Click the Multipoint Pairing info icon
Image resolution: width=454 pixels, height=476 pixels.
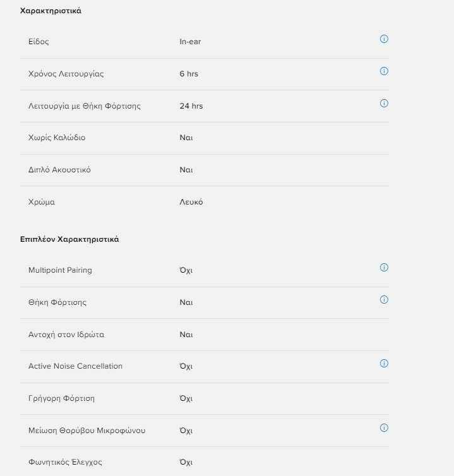click(x=384, y=268)
